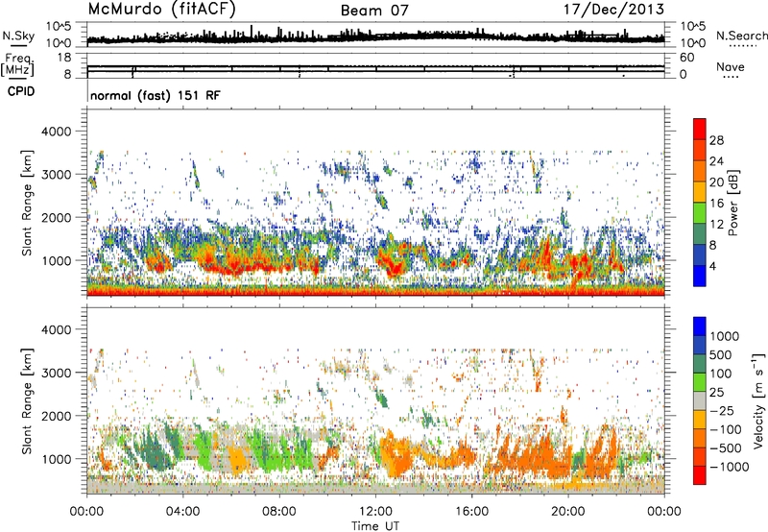Click the "100" tick on velocity colorbar
Screen dimensions: 768x532
click(721, 374)
